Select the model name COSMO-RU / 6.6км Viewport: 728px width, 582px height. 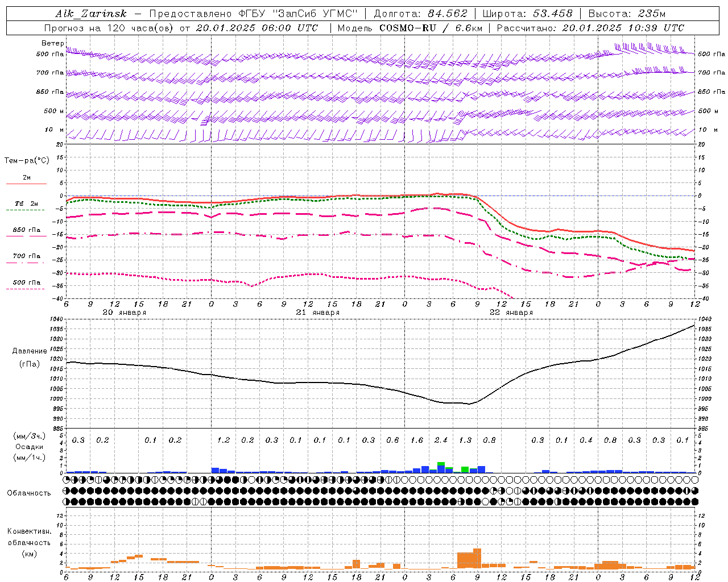click(431, 28)
